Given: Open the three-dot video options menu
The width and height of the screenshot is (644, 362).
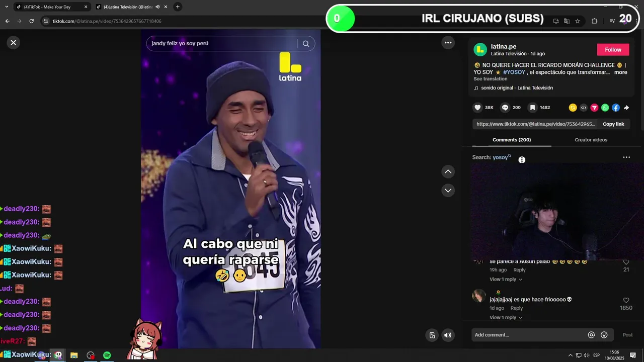Looking at the screenshot, I should point(448,43).
